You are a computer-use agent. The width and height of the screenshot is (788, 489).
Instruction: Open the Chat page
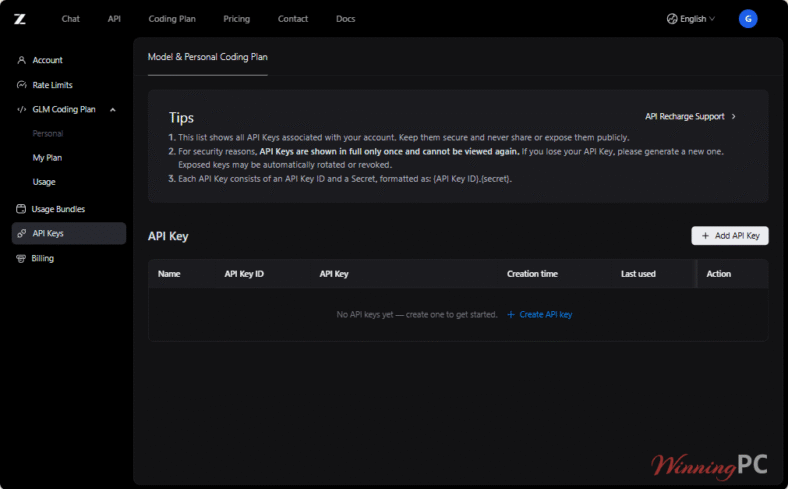pos(70,19)
